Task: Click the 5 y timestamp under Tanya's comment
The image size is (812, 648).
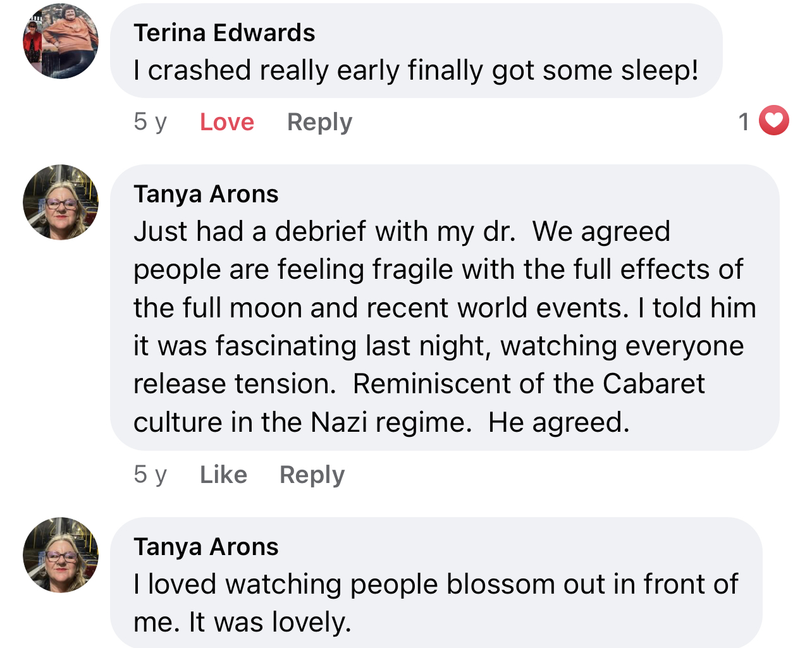Action: click(x=151, y=474)
